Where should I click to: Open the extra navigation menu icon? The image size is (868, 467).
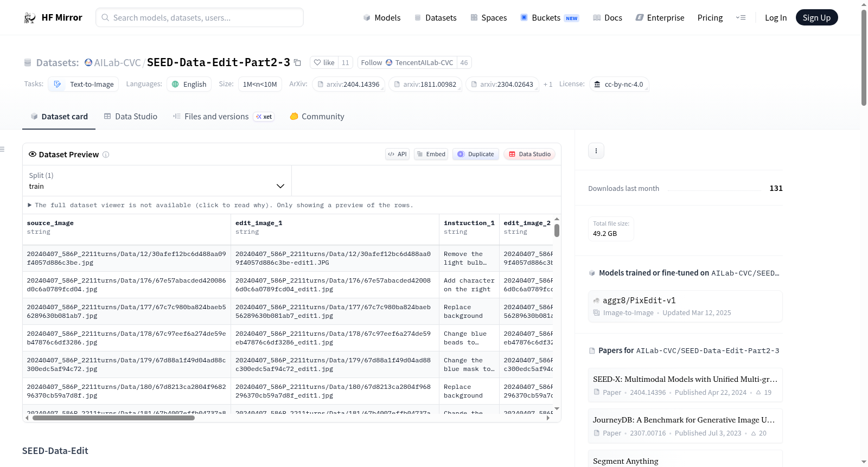pos(741,18)
